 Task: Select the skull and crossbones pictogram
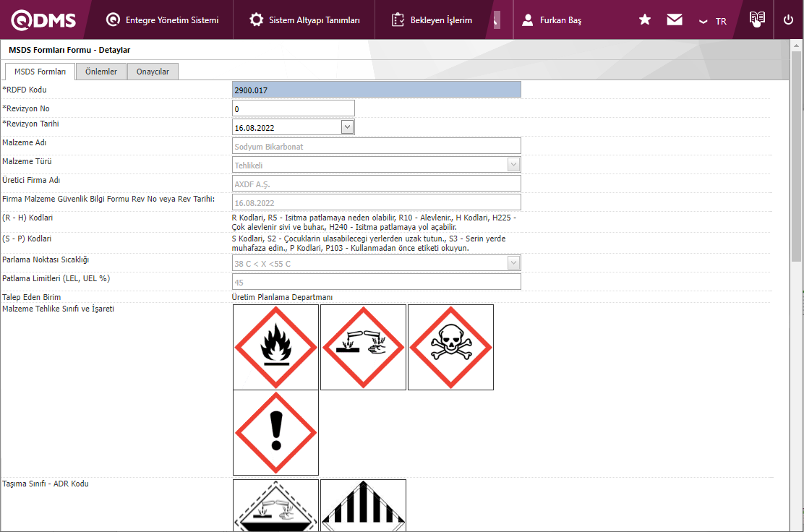pyautogui.click(x=450, y=348)
